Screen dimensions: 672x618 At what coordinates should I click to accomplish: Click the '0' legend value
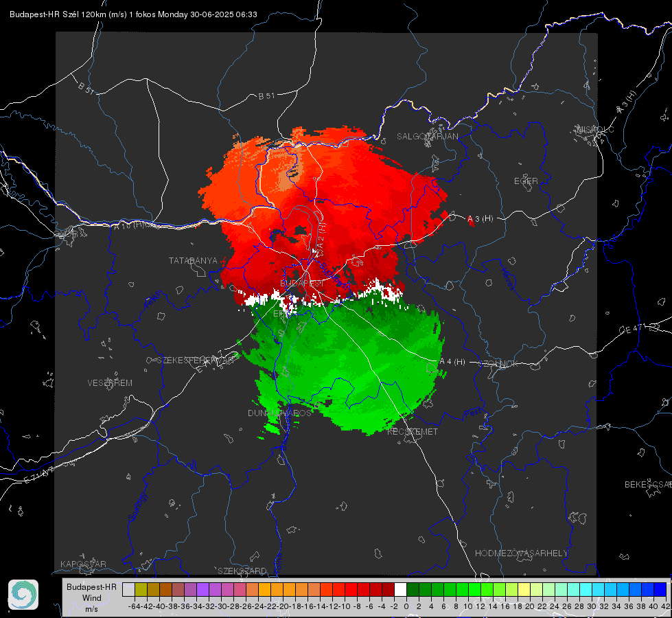[x=406, y=606]
